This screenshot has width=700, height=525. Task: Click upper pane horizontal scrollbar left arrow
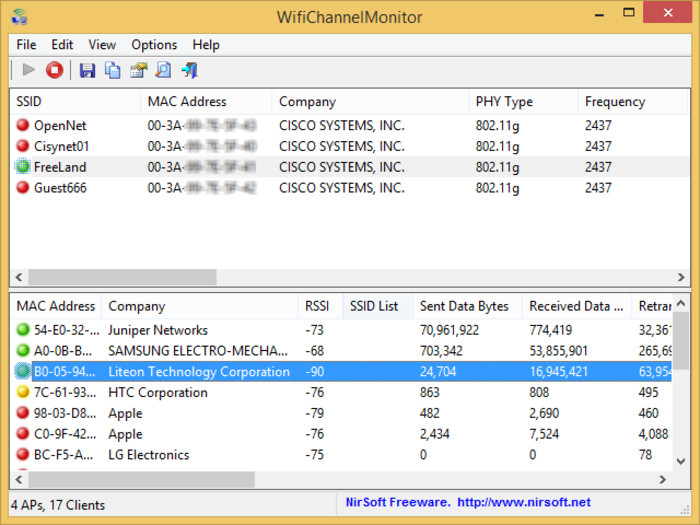click(19, 277)
